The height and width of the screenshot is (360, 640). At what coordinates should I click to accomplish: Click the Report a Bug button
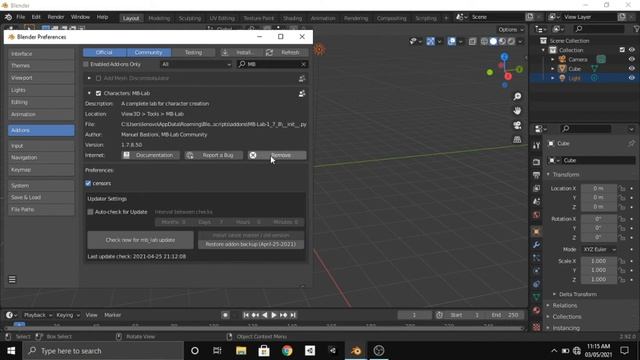[x=214, y=155]
